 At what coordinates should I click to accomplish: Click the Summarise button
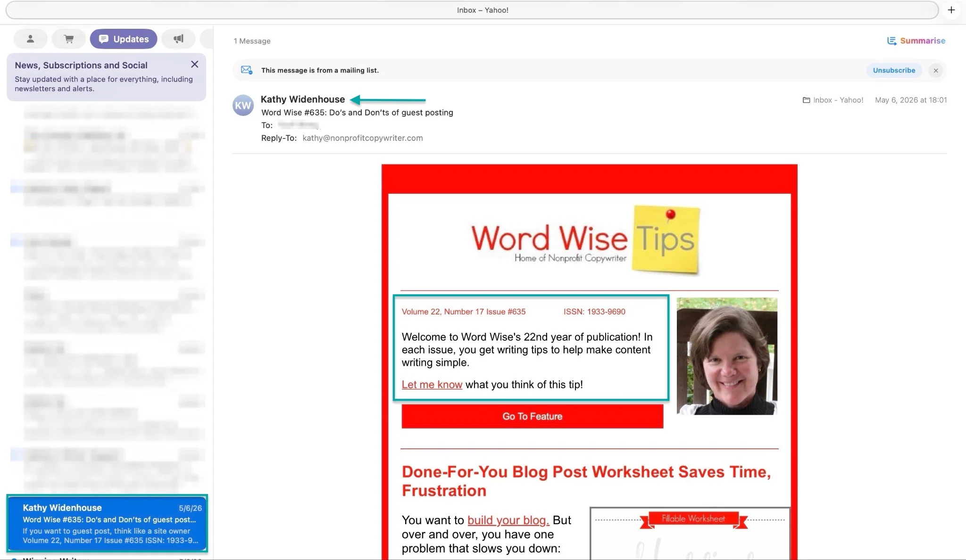[x=916, y=41]
